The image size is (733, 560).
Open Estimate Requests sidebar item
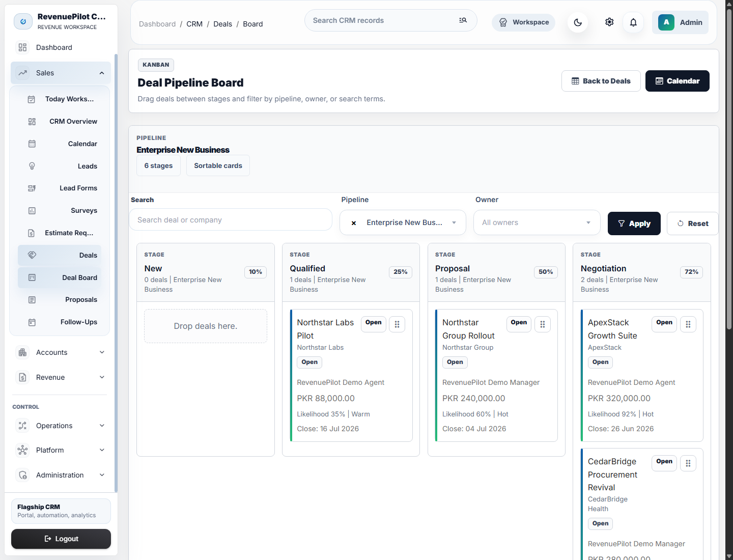(60, 233)
